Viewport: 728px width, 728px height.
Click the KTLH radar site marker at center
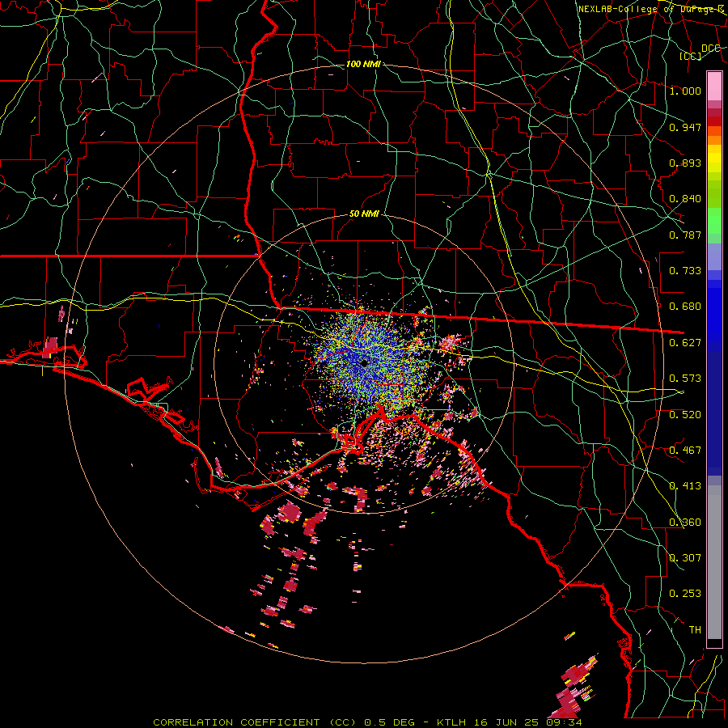[x=365, y=363]
